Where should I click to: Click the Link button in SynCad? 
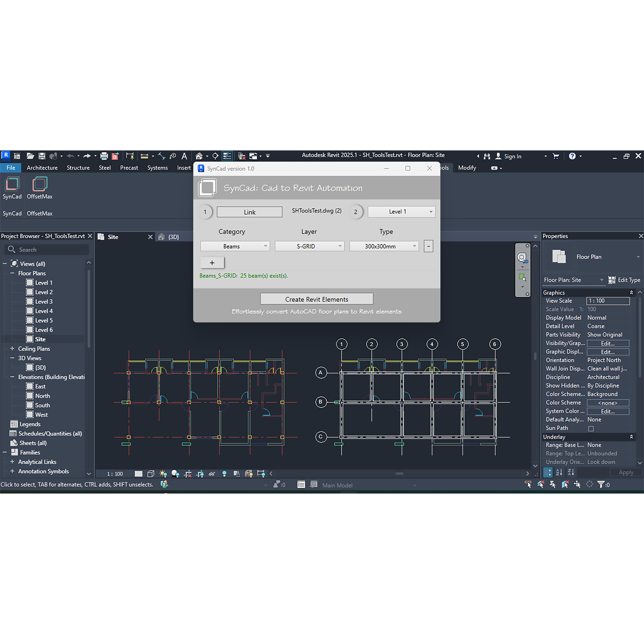pyautogui.click(x=249, y=212)
